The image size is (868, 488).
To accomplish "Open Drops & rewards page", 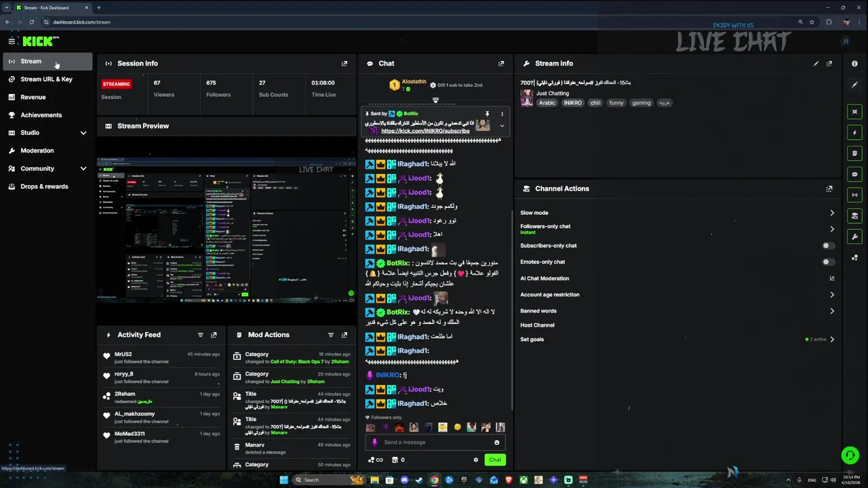I will tap(47, 187).
